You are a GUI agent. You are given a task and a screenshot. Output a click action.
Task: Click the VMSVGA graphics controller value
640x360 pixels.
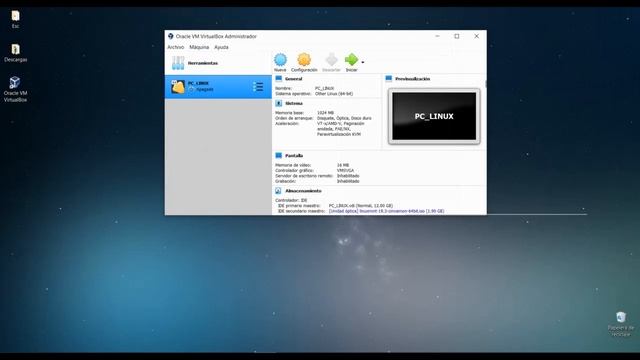345,171
